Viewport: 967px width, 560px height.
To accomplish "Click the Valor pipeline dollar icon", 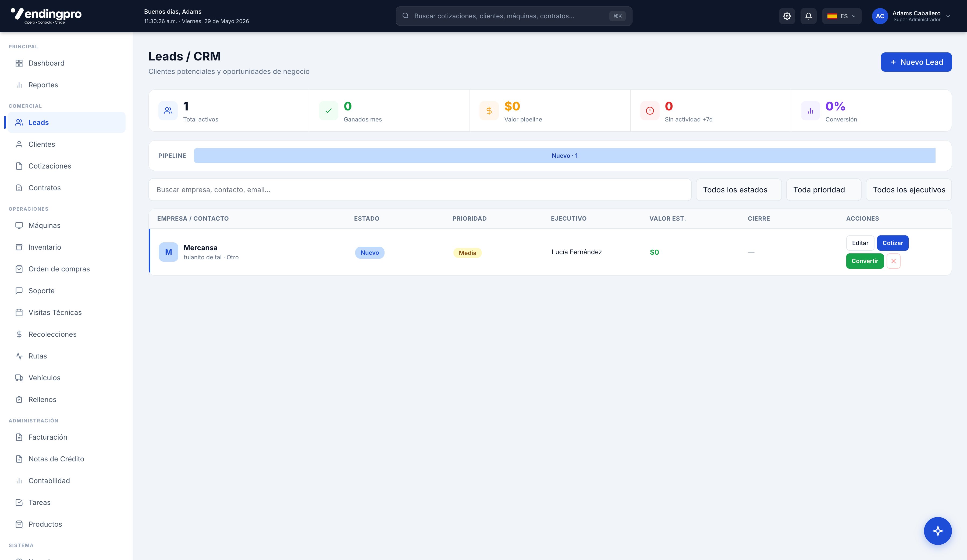I will tap(489, 111).
